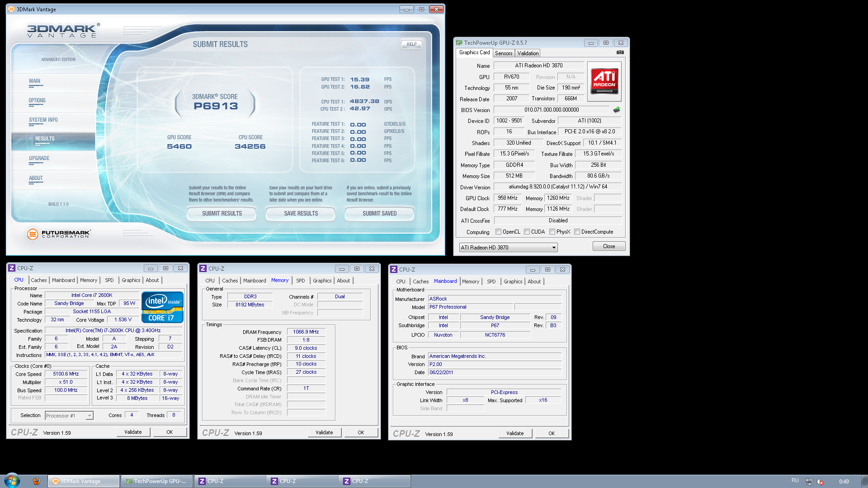Click the first CPU-Z taskbar button
The width and height of the screenshot is (868, 488).
[230, 481]
